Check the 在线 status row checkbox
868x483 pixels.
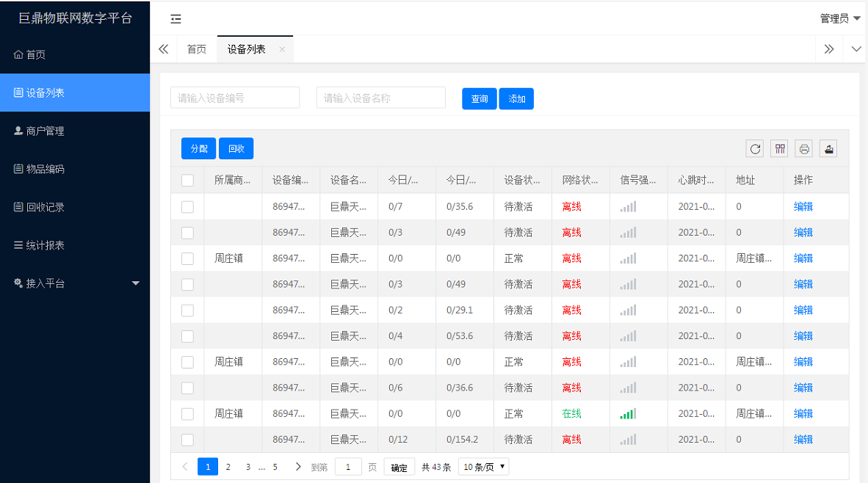pos(188,414)
